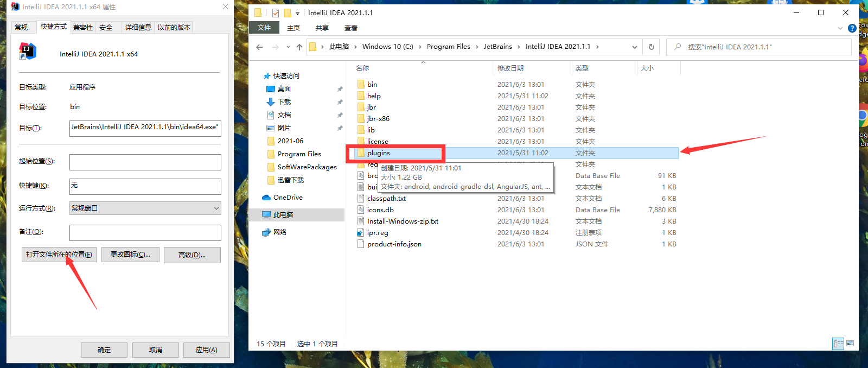Open the bin folder icon
868x368 pixels.
pyautogui.click(x=361, y=84)
